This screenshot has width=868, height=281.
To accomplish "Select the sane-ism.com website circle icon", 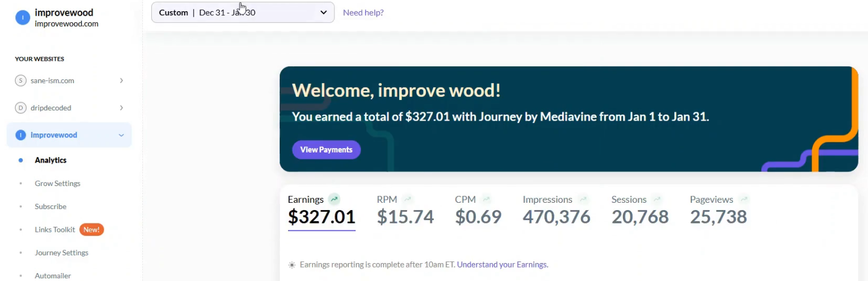I will pos(21,80).
